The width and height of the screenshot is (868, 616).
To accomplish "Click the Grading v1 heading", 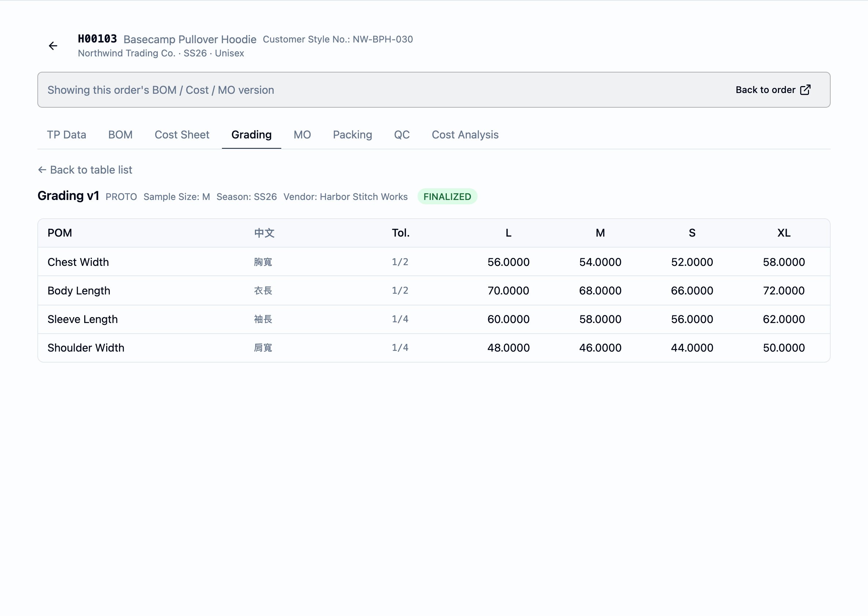I will coord(68,196).
